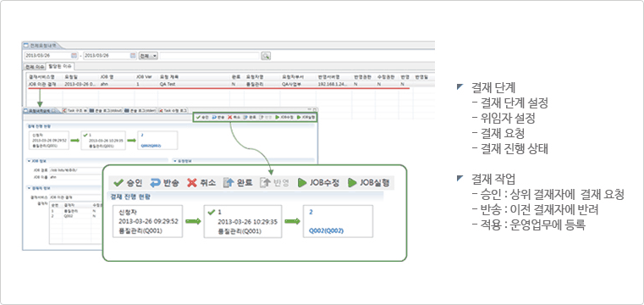Click small Q002(Q002) link in detail panel
The height and width of the screenshot is (305, 644).
151,146
